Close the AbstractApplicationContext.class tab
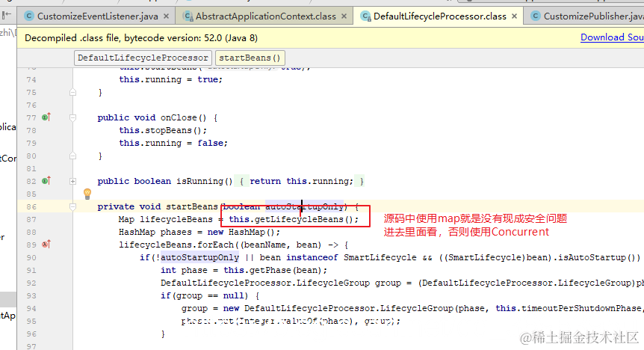 (x=344, y=16)
